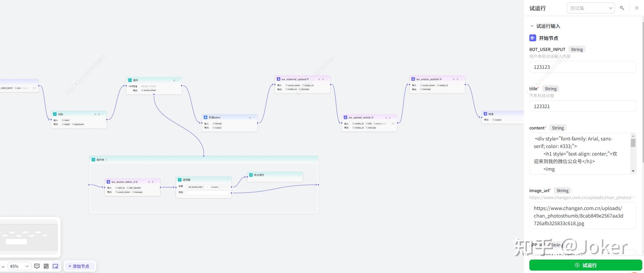Click the 试运行 green run button
Viewport: 644px width, 273px height.
(x=585, y=265)
